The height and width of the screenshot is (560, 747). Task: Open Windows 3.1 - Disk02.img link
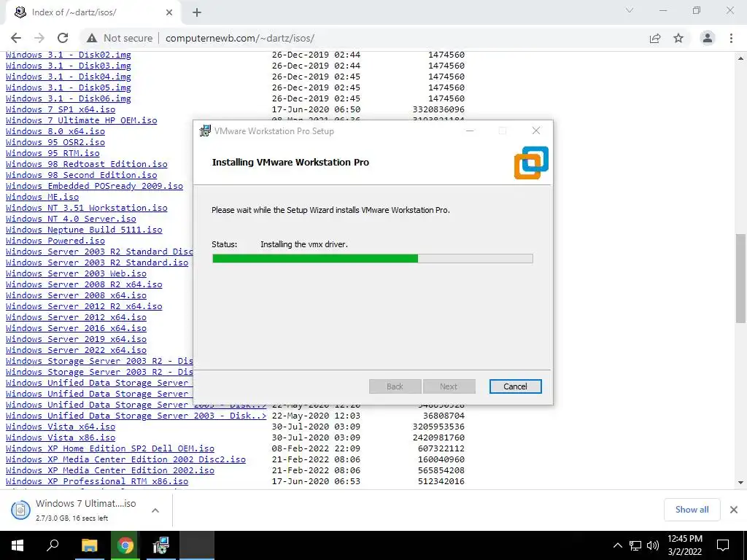tap(68, 55)
